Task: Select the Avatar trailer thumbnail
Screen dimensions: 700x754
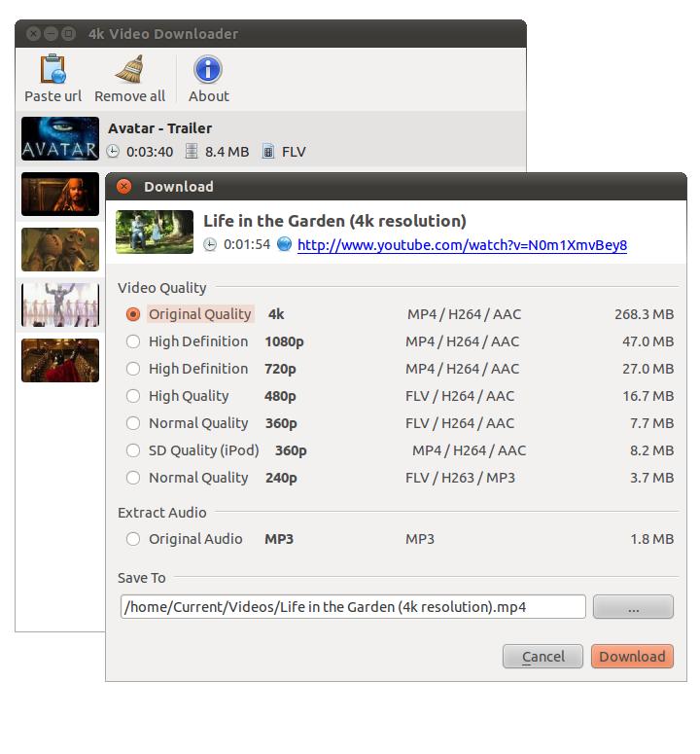Action: (60, 138)
